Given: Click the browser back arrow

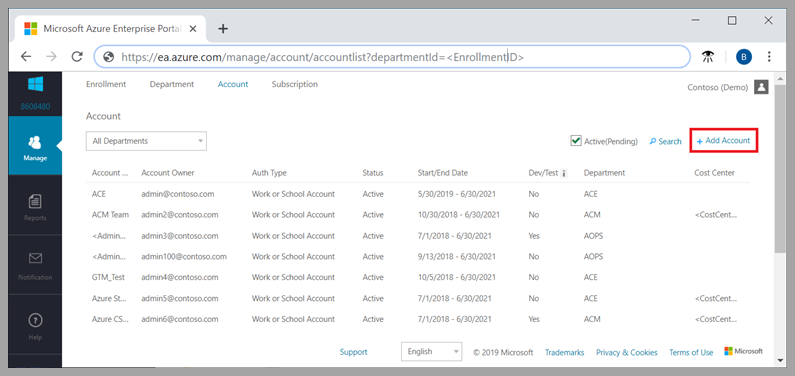Looking at the screenshot, I should click(26, 57).
